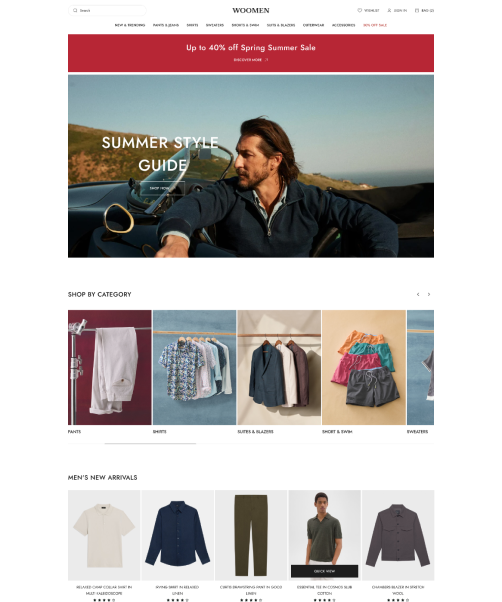Viewport: 502px width, 602px height.
Task: Open the Pants & Jeans menu
Action: pos(166,25)
